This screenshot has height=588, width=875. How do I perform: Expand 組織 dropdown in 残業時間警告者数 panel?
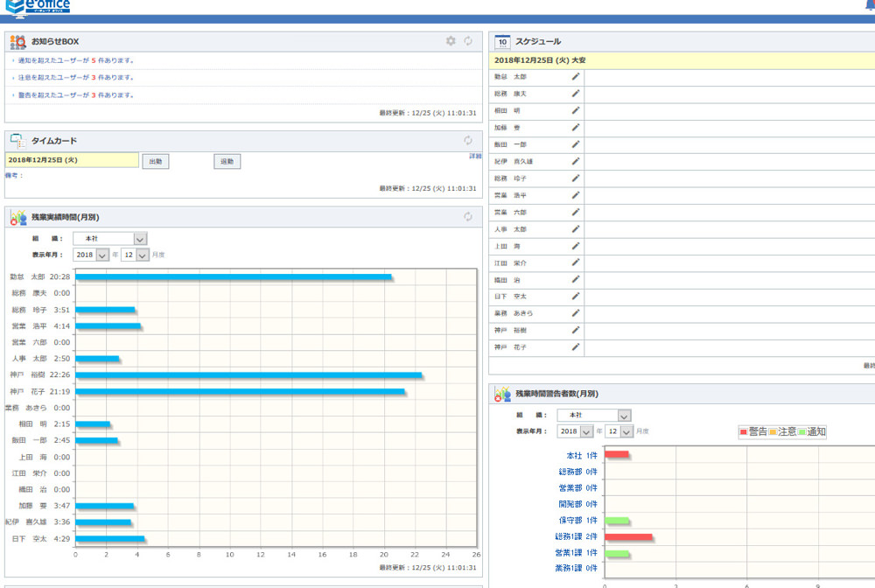pyautogui.click(x=623, y=416)
